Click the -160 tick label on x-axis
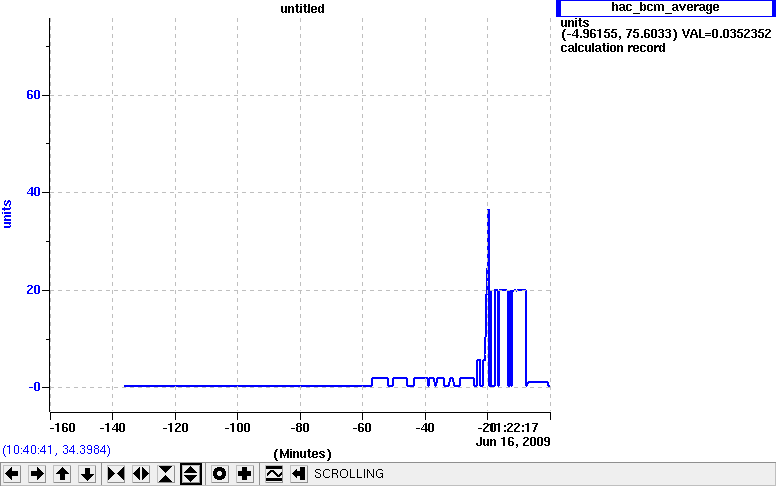 coord(62,428)
